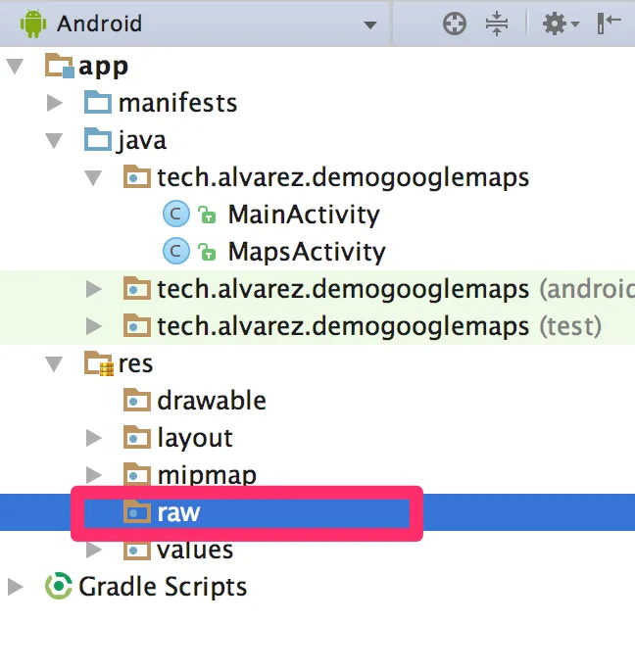Click the scroll from source target icon
635x672 pixels.
click(454, 24)
